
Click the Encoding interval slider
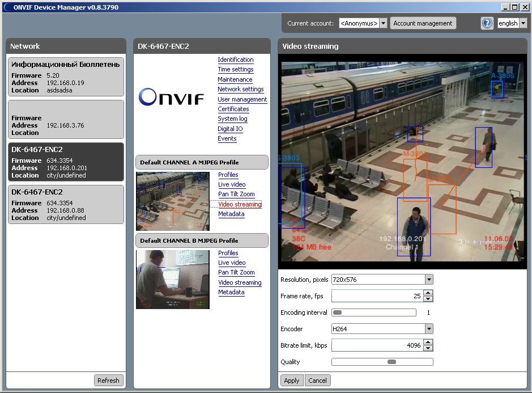[373, 312]
